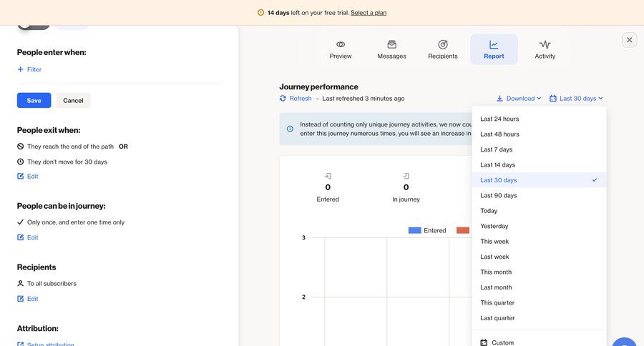The image size is (644, 346).
Task: Click the calendar icon next to Last 30 days
Action: [553, 99]
